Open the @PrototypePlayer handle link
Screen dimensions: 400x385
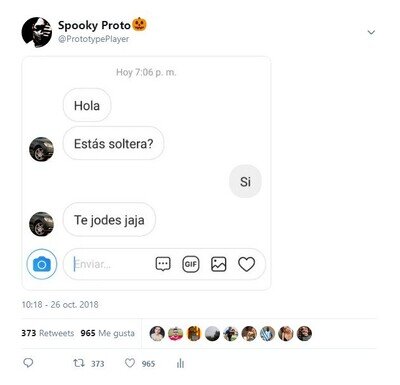tap(94, 39)
